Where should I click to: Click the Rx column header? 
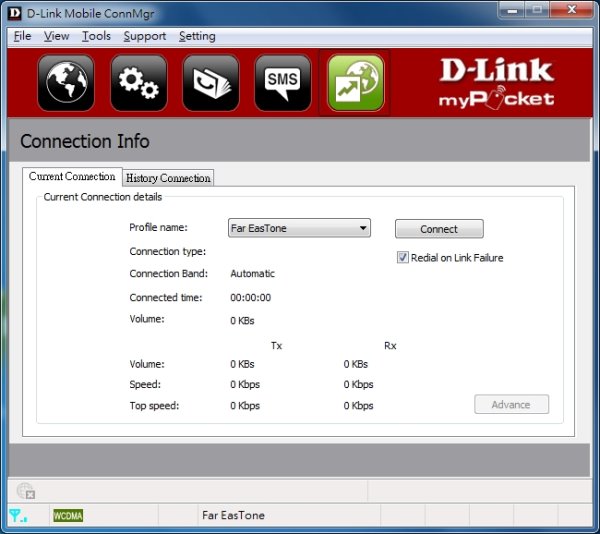pos(390,346)
